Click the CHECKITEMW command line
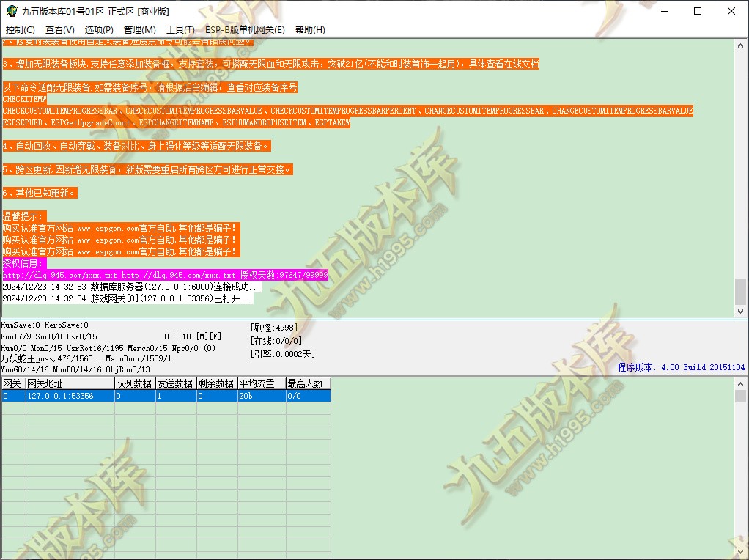749x560 pixels. click(x=24, y=99)
